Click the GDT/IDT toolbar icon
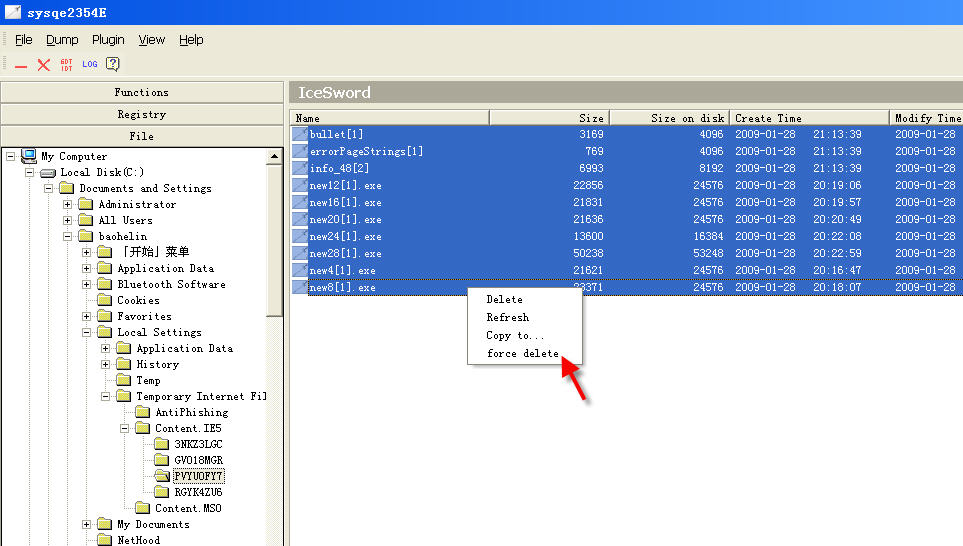 (67, 65)
